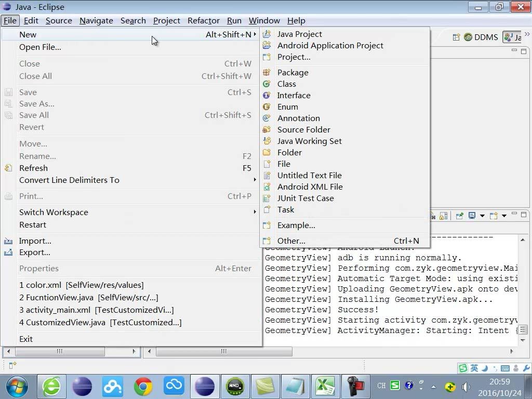
Task: Open the Refactor menu
Action: 204,21
